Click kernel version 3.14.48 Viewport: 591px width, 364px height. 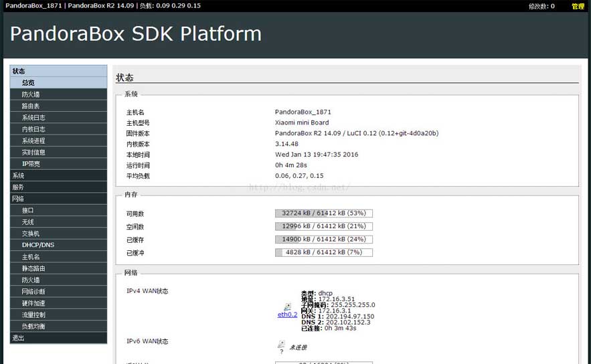[286, 144]
